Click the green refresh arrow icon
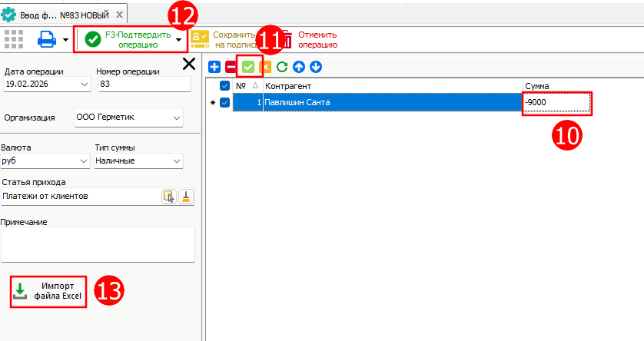 pos(282,67)
